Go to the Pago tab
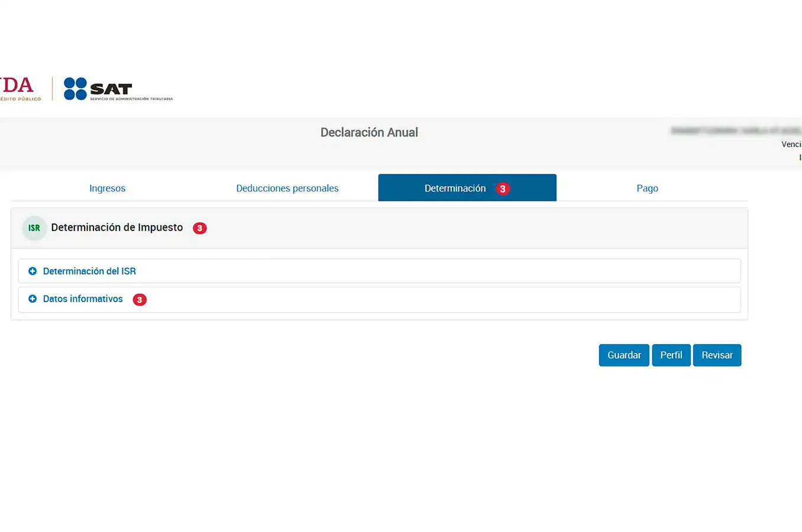The height and width of the screenshot is (532, 802). click(x=647, y=189)
